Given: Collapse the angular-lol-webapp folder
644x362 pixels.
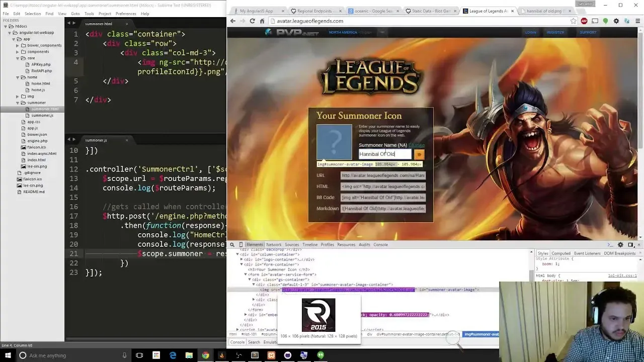Looking at the screenshot, I should (9, 33).
